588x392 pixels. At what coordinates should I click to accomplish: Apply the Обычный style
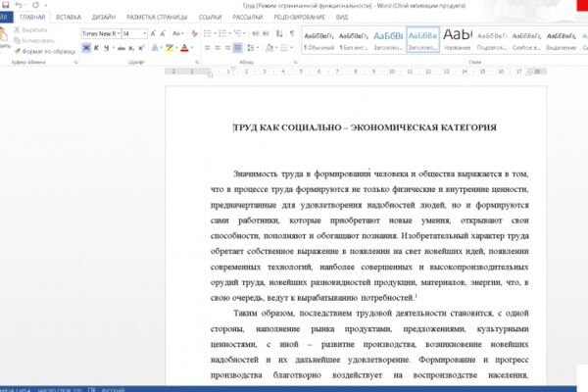318,39
